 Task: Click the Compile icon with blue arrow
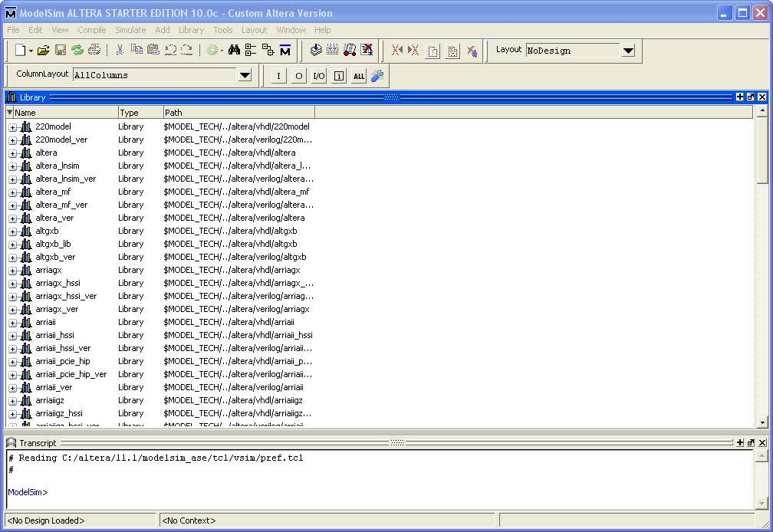click(x=316, y=50)
